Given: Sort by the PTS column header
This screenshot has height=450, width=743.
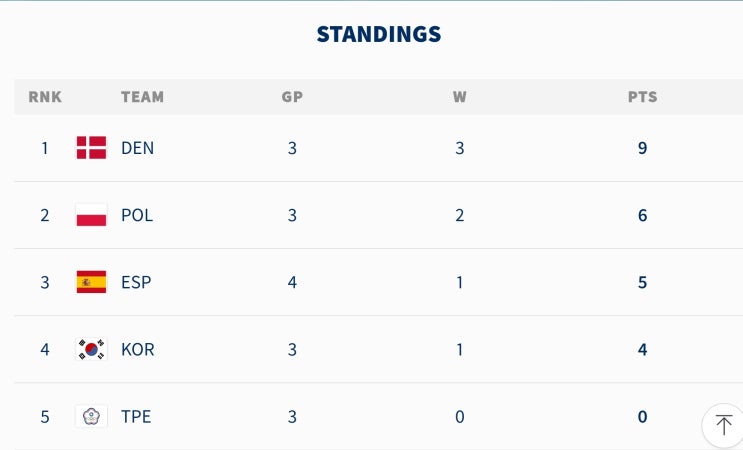Looking at the screenshot, I should 643,97.
